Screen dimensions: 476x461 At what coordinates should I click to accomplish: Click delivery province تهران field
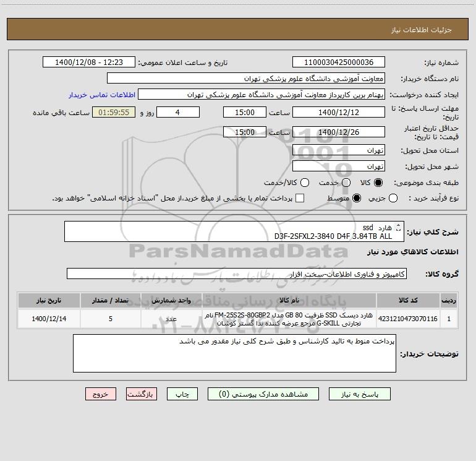pos(339,150)
